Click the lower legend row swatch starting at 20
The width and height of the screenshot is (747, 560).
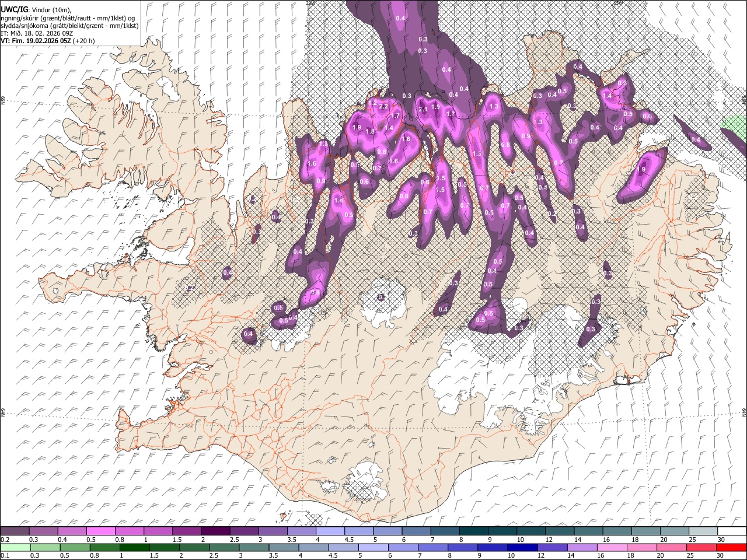click(672, 547)
